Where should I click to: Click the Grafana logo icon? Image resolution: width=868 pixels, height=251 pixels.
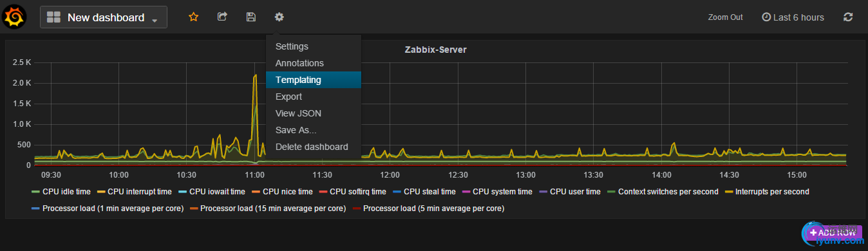15,17
